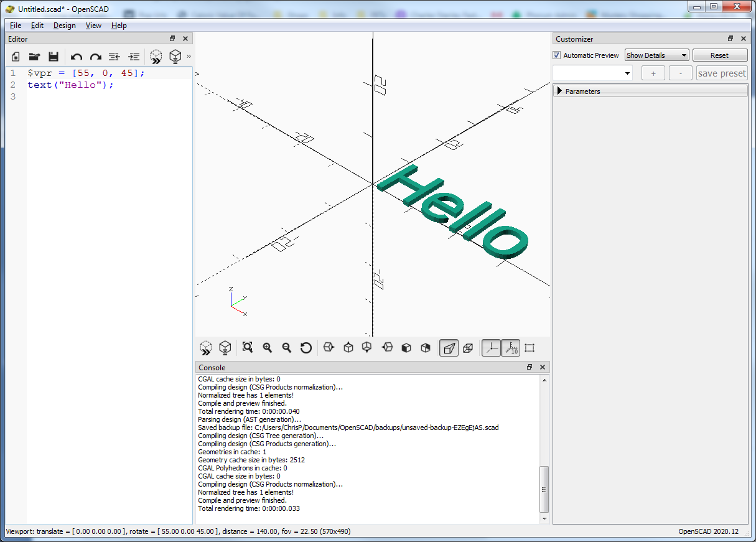
Task: Click the Console vertical scrollbar down arrow
Action: pyautogui.click(x=545, y=518)
